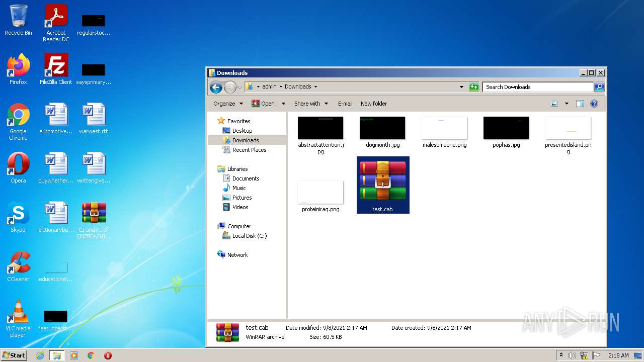Select the dictionarybu document on desktop
This screenshot has width=644, height=362.
(56, 217)
